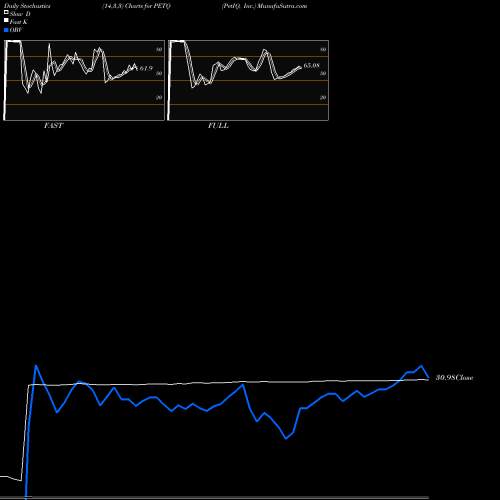Click the FAST stochastic chart thumbnail
This screenshot has width=500, height=500.
tap(84, 80)
